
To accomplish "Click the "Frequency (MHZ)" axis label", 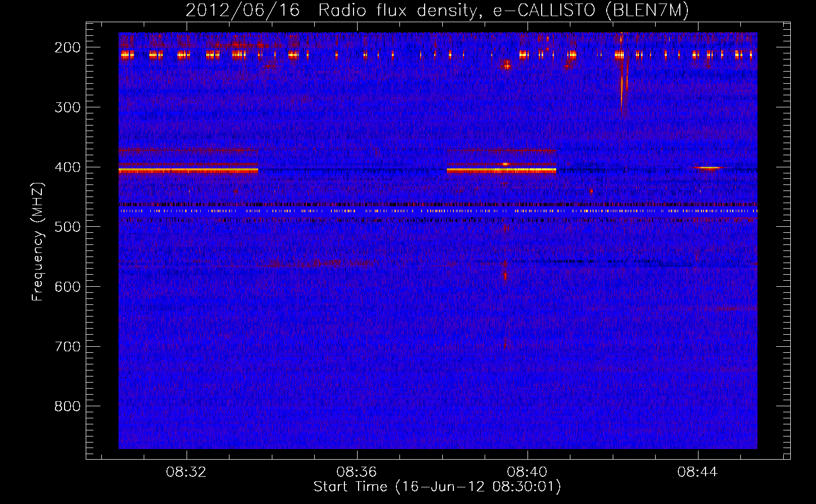I will click(x=38, y=242).
